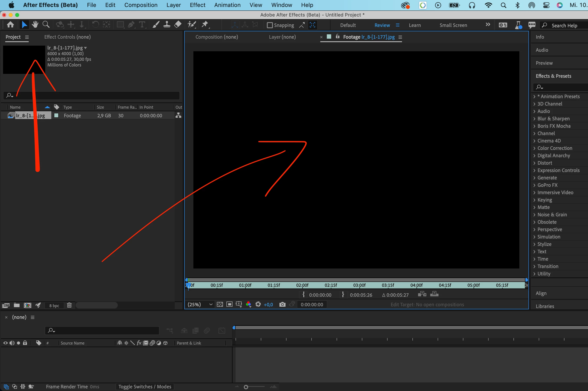Switch to the Effect Controls tab
This screenshot has width=588, height=391.
[67, 37]
